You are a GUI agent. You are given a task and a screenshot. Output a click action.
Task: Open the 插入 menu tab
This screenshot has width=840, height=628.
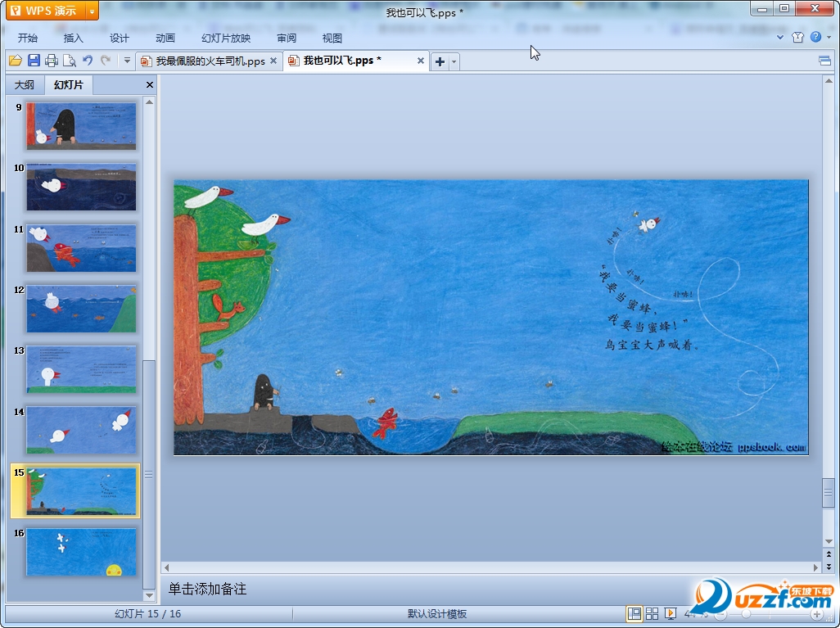point(74,38)
